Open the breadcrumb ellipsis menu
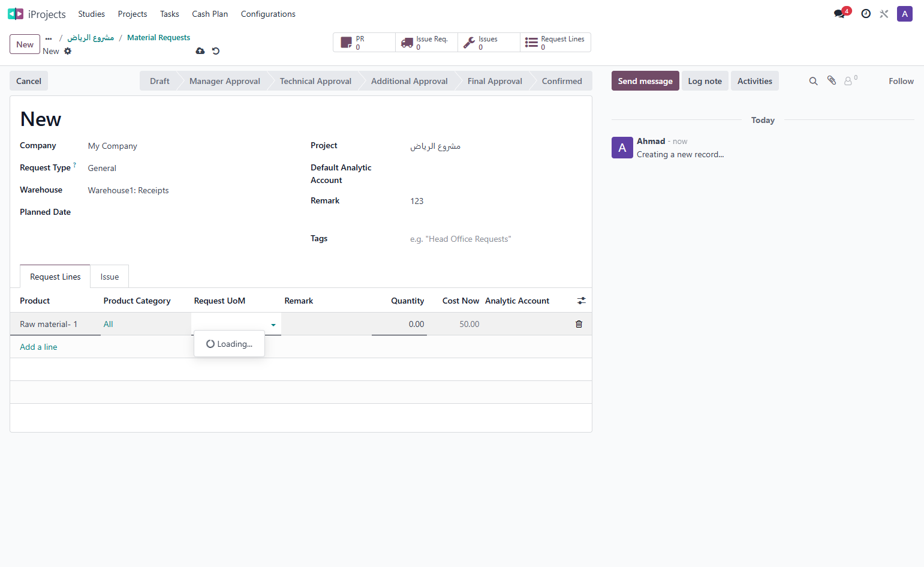Image resolution: width=924 pixels, height=567 pixels. coord(49,38)
